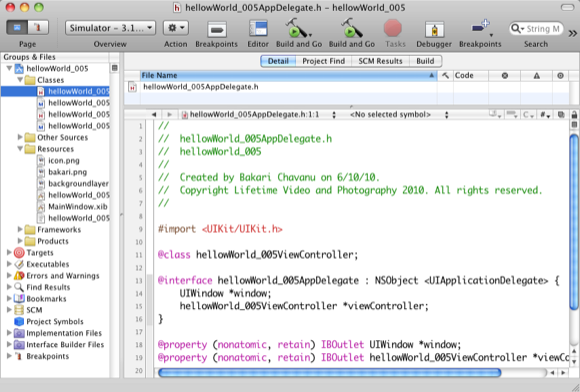Collapse the Classes folder
The height and width of the screenshot is (392, 580).
20,80
